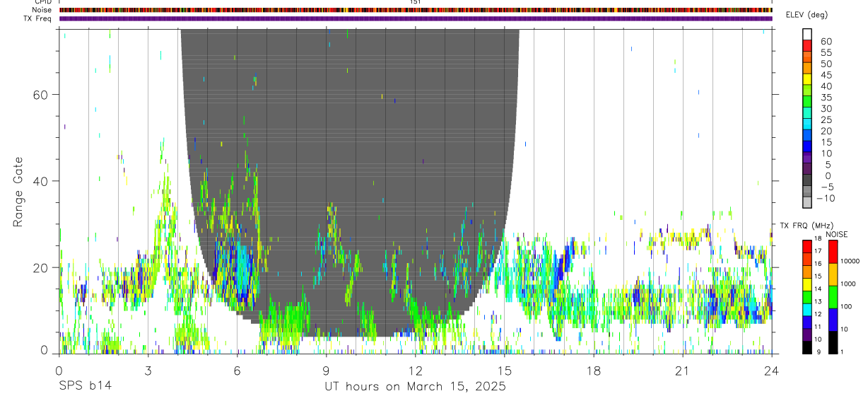Viewport: 868px width, 401px height.
Task: Click the ELEV (deg) legend title
Action: tap(807, 15)
